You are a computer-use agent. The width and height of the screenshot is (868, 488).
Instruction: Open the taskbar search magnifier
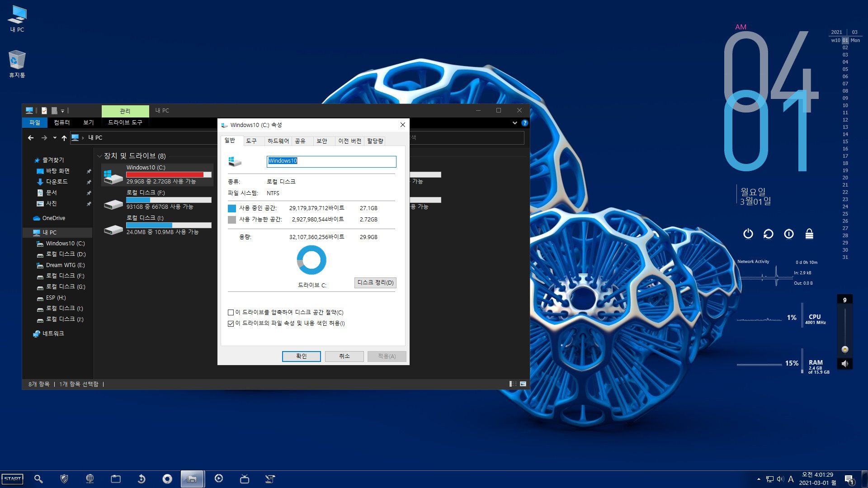(x=38, y=479)
